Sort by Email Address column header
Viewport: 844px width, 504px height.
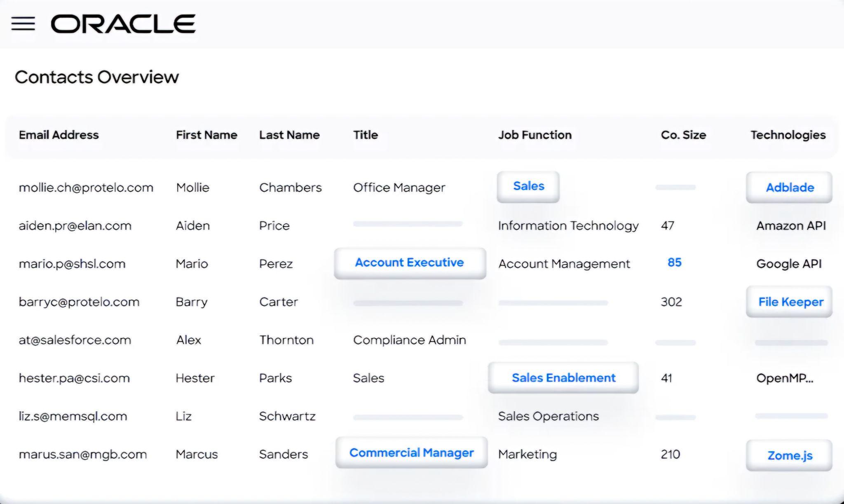(x=59, y=135)
